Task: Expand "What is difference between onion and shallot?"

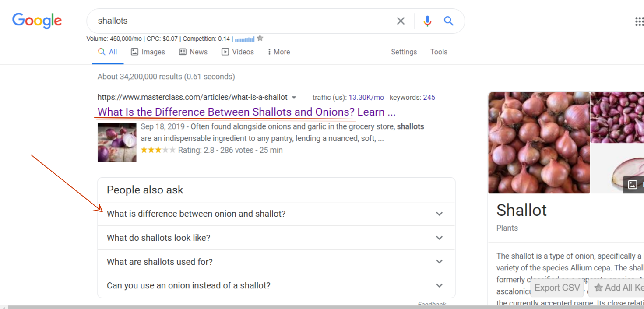Action: 439,214
